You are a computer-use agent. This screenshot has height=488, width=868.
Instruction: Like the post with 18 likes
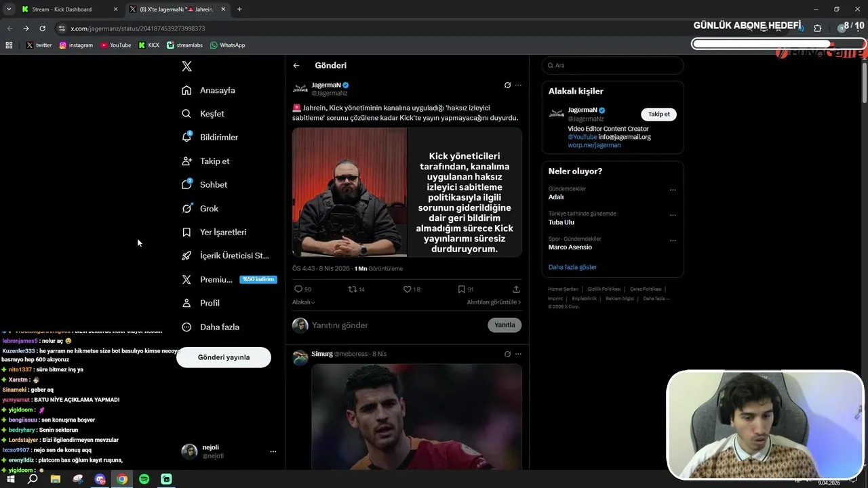[412, 289]
